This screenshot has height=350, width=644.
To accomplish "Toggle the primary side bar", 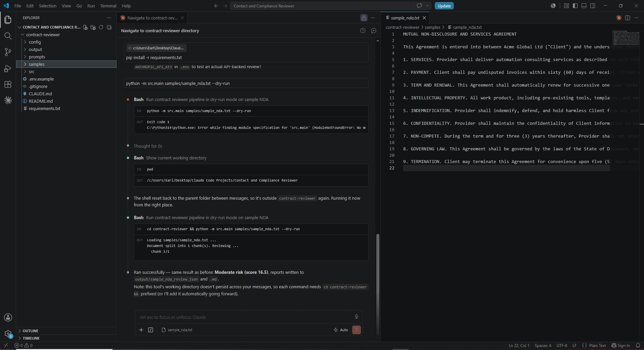I will click(x=575, y=6).
